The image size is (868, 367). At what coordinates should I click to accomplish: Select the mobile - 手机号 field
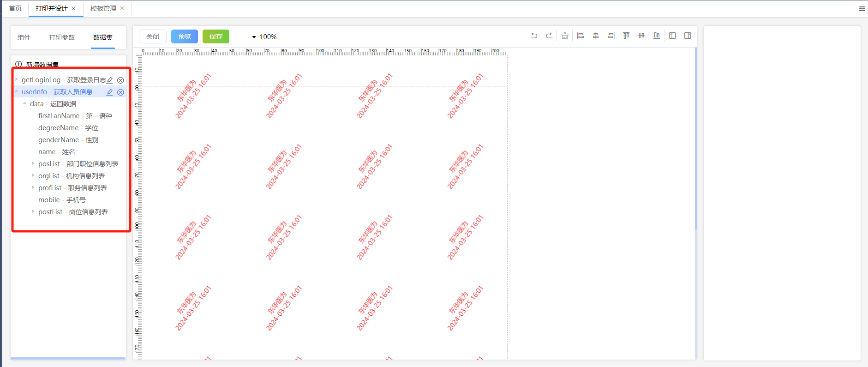tap(62, 200)
